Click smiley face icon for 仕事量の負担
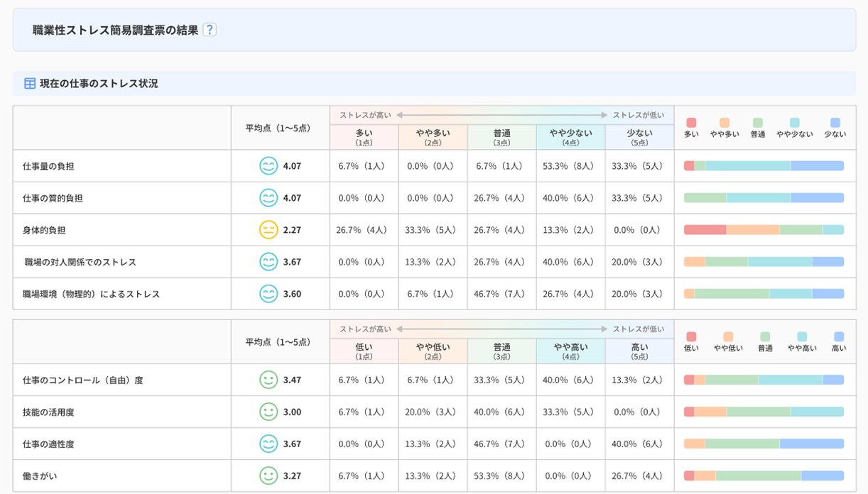 click(268, 166)
